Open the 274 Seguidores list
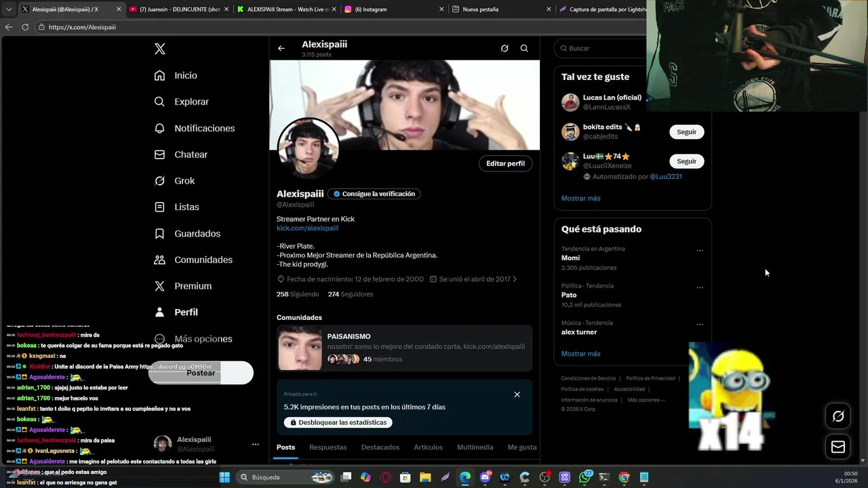 coord(351,294)
